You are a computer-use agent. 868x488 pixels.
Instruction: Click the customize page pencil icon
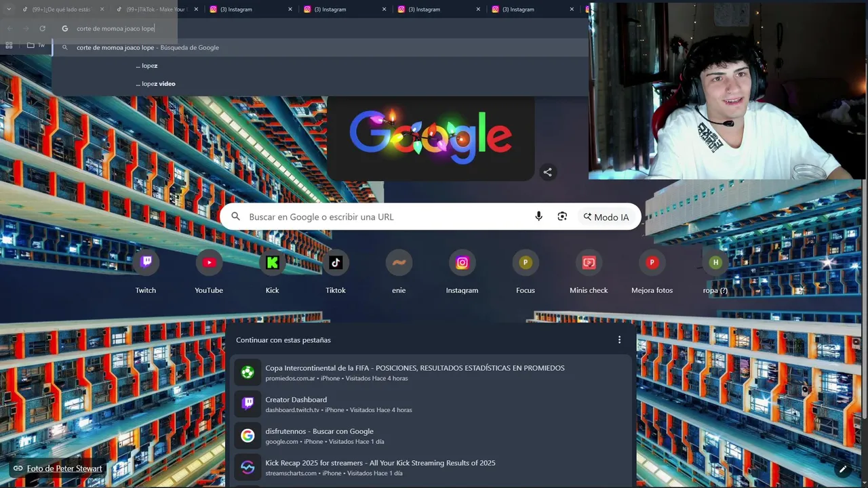(x=843, y=468)
